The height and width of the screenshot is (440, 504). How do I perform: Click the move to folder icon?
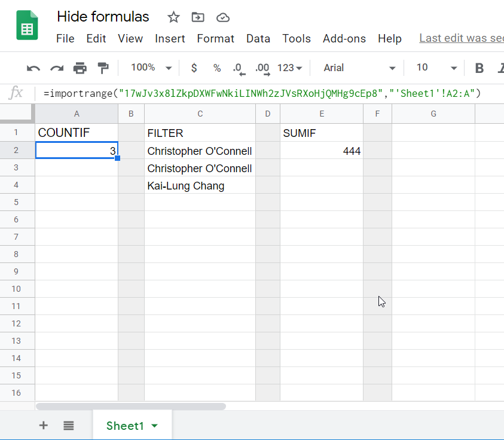(198, 17)
